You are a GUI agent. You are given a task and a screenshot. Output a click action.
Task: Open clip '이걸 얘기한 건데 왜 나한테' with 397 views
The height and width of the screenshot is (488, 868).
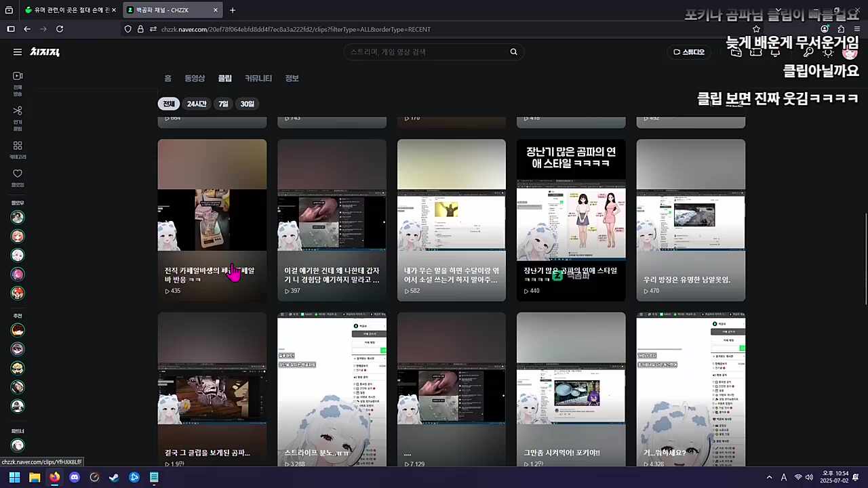pyautogui.click(x=332, y=220)
